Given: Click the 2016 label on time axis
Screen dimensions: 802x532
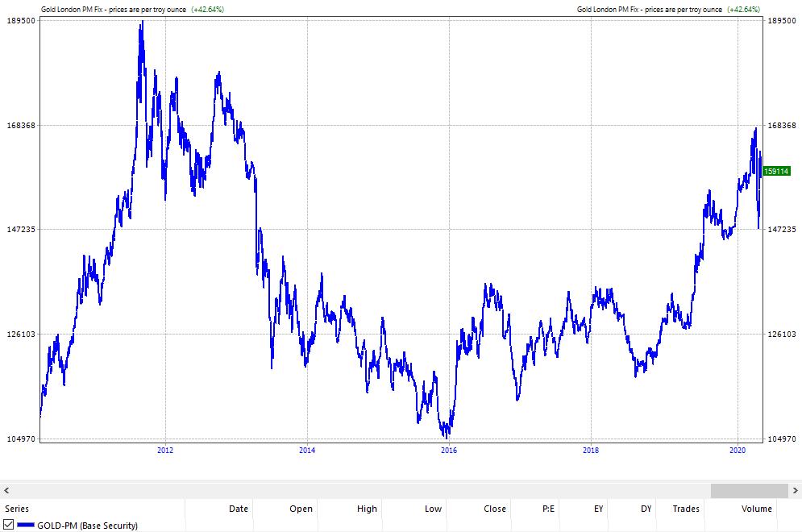Looking at the screenshot, I should pyautogui.click(x=449, y=450).
